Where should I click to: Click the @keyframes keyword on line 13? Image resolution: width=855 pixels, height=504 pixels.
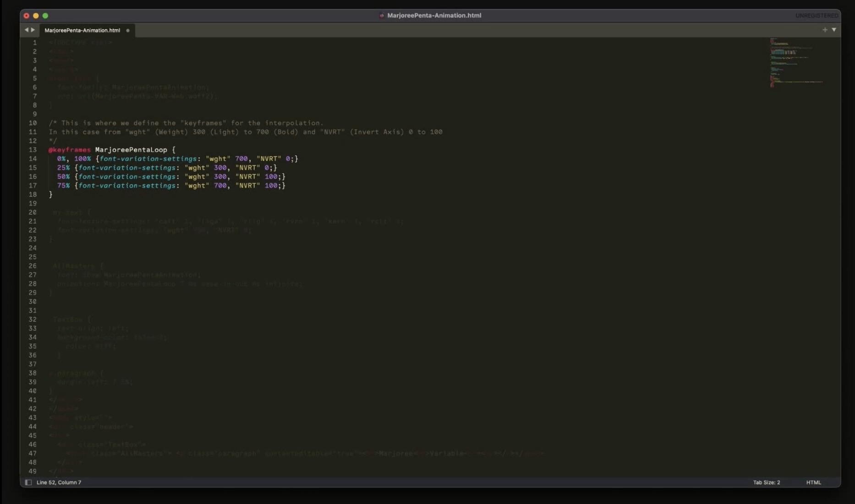(x=70, y=150)
